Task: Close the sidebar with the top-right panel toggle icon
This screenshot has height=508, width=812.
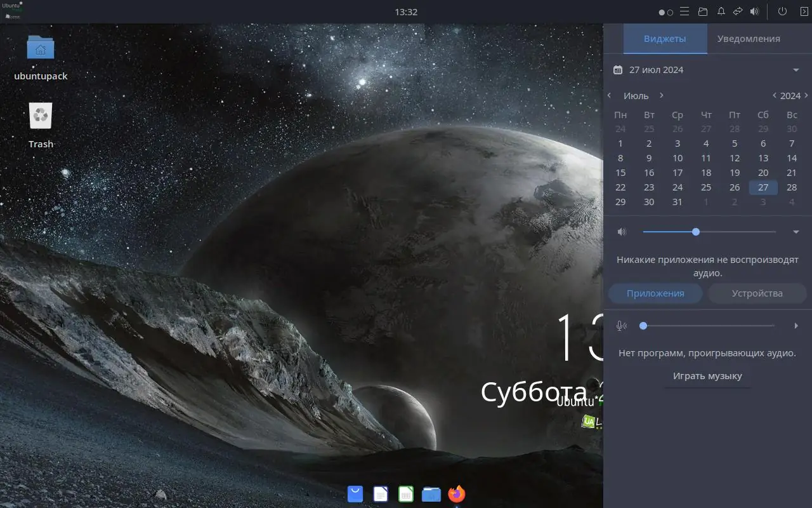Action: point(804,11)
